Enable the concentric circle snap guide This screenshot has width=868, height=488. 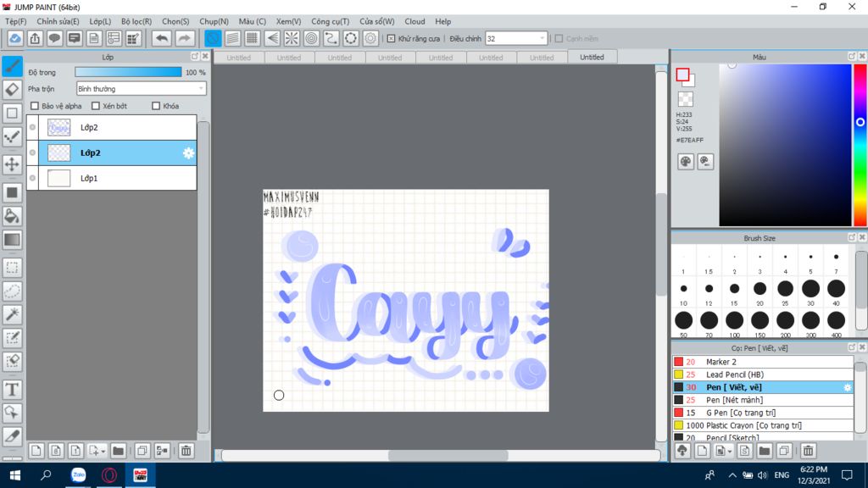[x=312, y=38]
